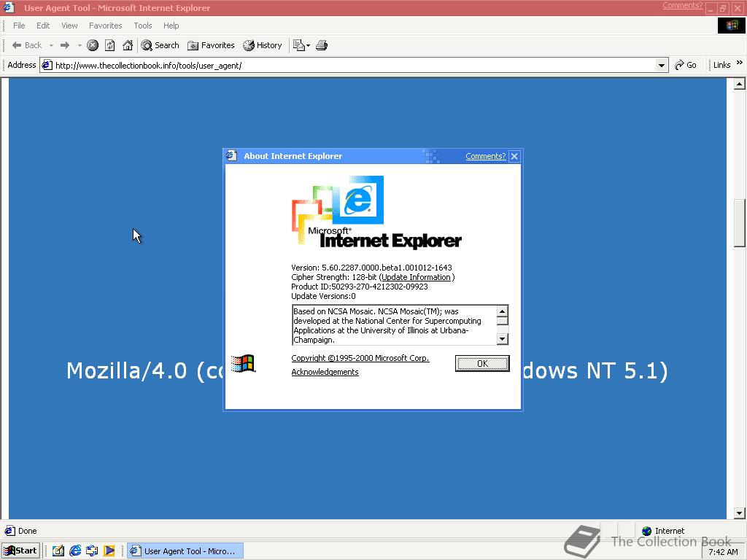Click the Go button
This screenshot has height=560, width=747.
point(686,65)
